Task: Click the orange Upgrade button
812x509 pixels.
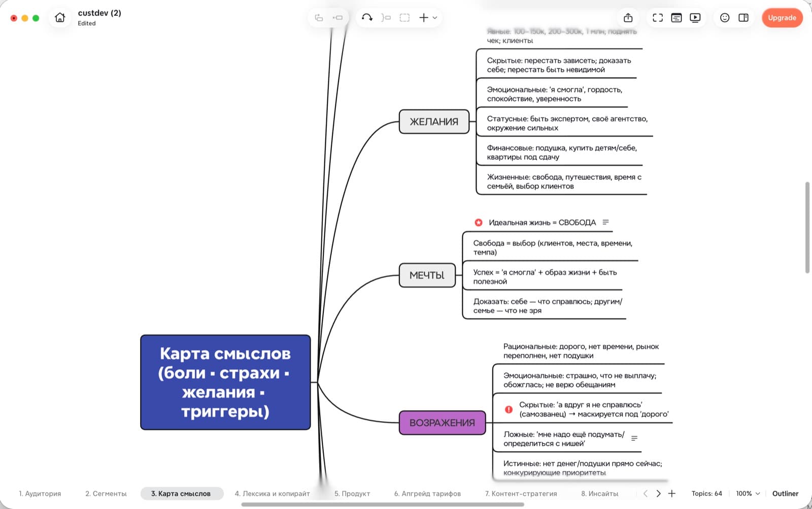Action: click(x=782, y=18)
